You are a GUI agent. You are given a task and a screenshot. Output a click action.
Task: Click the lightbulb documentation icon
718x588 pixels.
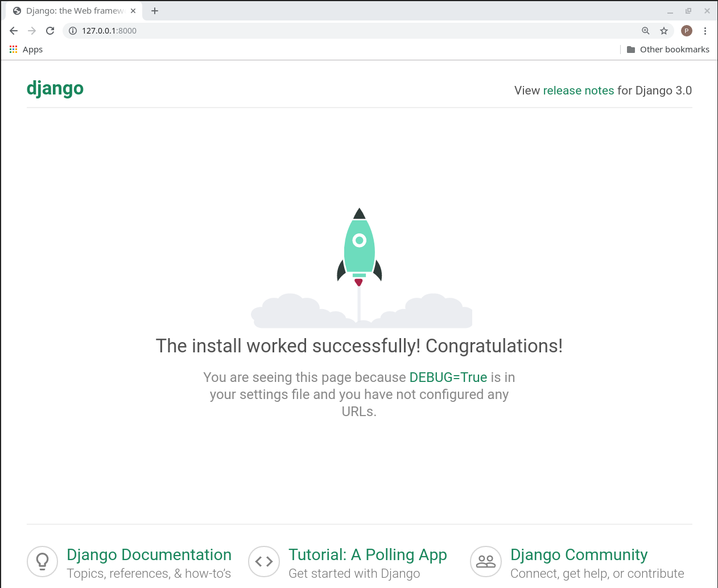43,561
